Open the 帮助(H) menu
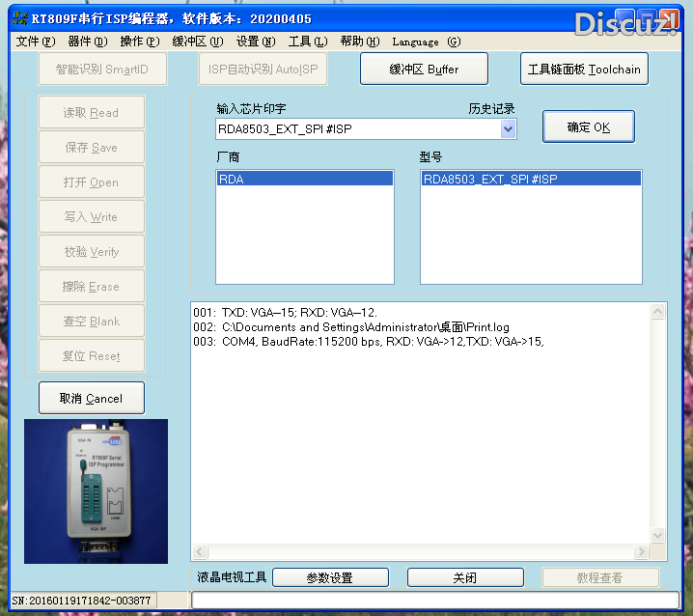This screenshot has width=693, height=616. coord(360,42)
